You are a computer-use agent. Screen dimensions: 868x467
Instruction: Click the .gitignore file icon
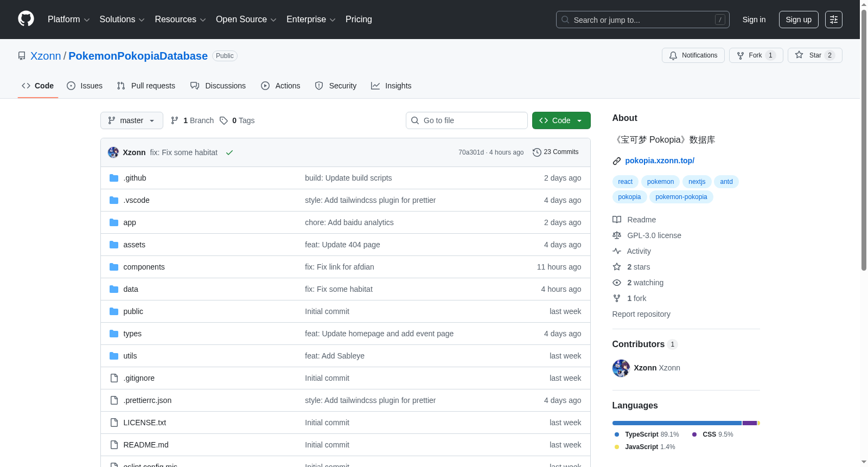114,378
